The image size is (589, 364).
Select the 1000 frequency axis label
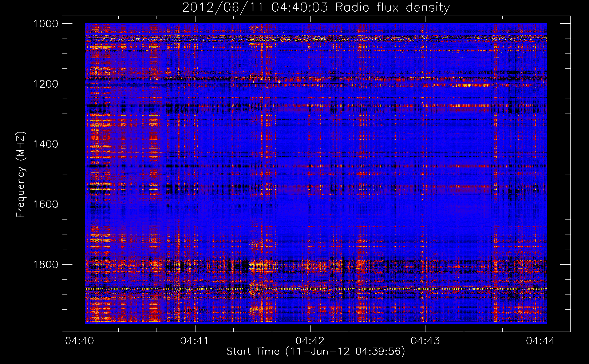pos(46,24)
